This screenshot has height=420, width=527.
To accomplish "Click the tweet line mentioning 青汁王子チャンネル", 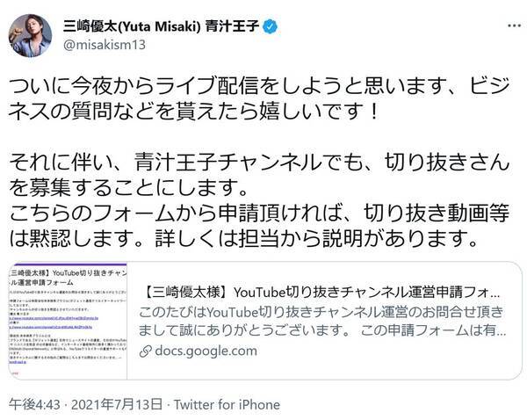I will pyautogui.click(x=259, y=163).
